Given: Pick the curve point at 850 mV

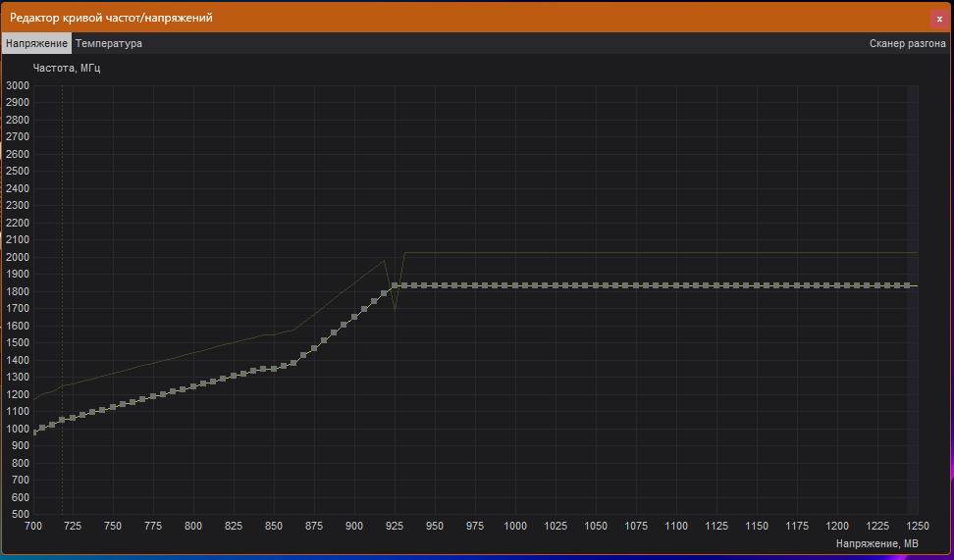Looking at the screenshot, I should click(274, 369).
